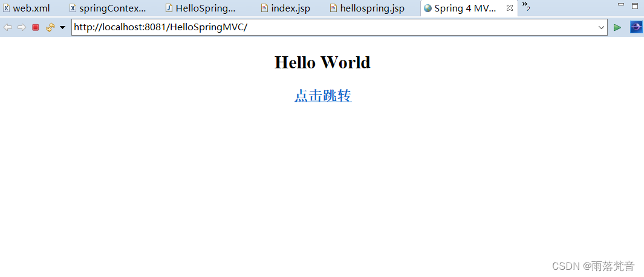Switch to the web.xml editor tab
Screen dimensions: 644x277
[27, 8]
